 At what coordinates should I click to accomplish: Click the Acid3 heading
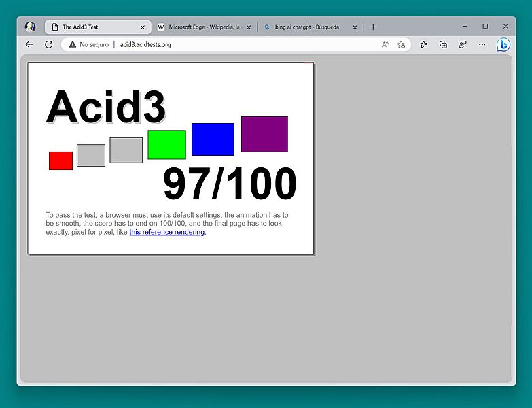[106, 107]
